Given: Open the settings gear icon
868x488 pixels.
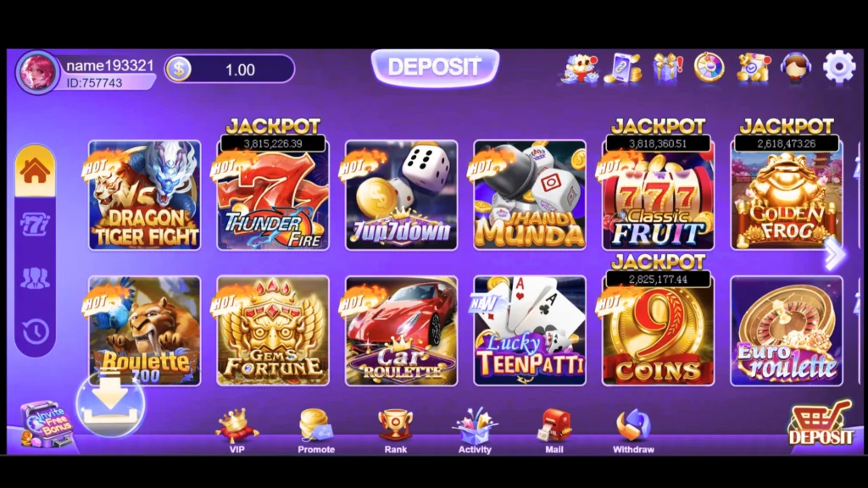Looking at the screenshot, I should coord(839,67).
